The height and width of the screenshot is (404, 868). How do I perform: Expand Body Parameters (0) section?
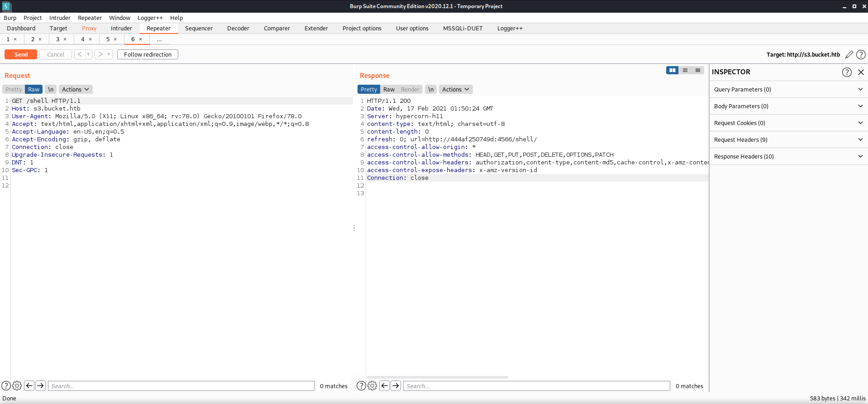[788, 106]
